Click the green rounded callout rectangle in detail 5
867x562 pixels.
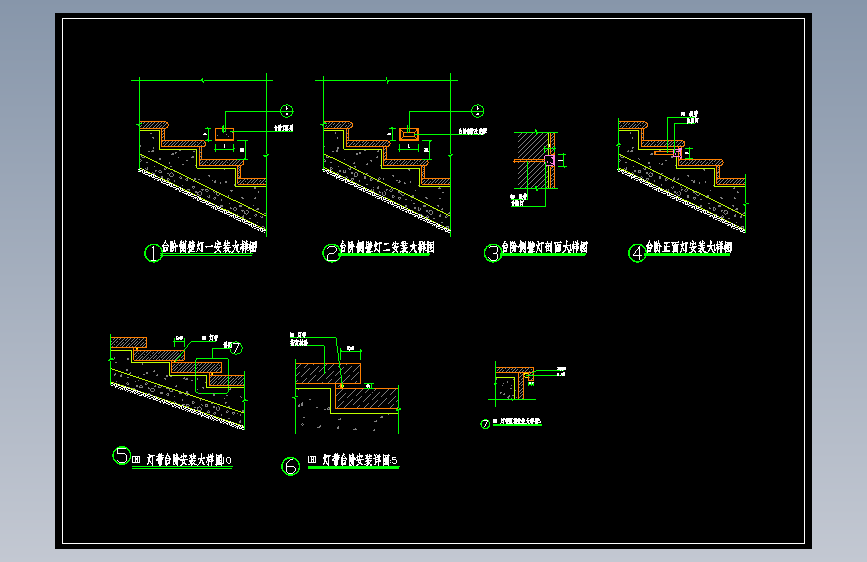[x=212, y=376]
